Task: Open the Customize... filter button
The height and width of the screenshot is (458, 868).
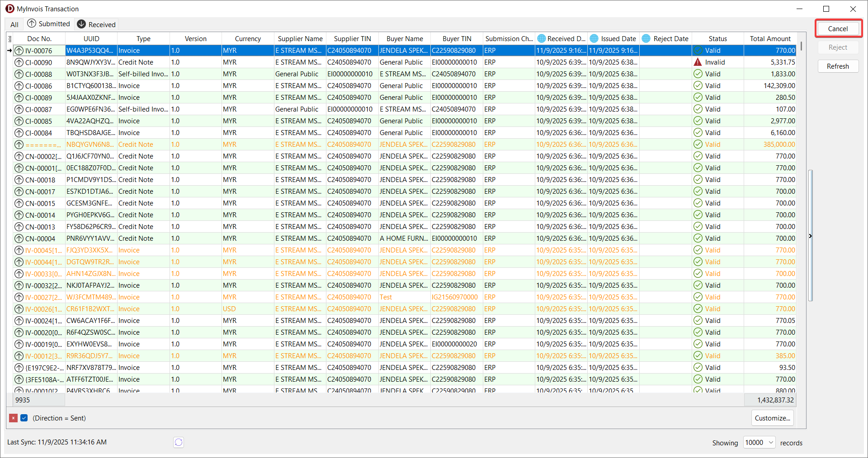Action: [x=772, y=418]
